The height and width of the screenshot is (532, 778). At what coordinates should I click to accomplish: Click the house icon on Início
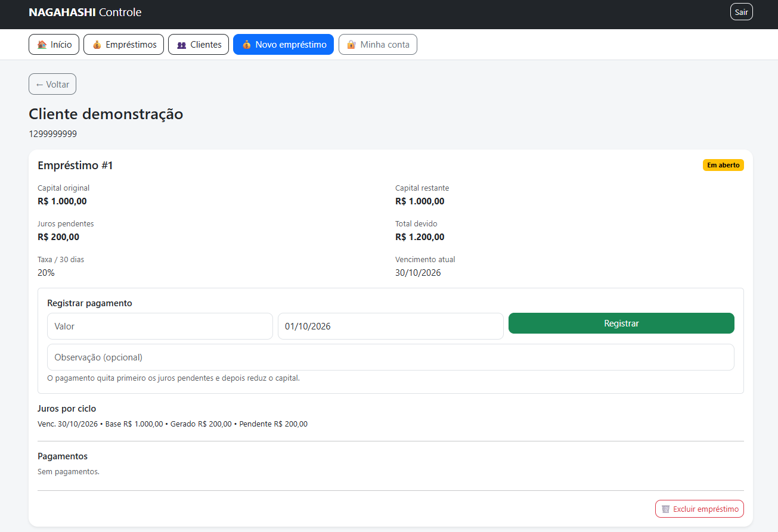[x=42, y=45]
